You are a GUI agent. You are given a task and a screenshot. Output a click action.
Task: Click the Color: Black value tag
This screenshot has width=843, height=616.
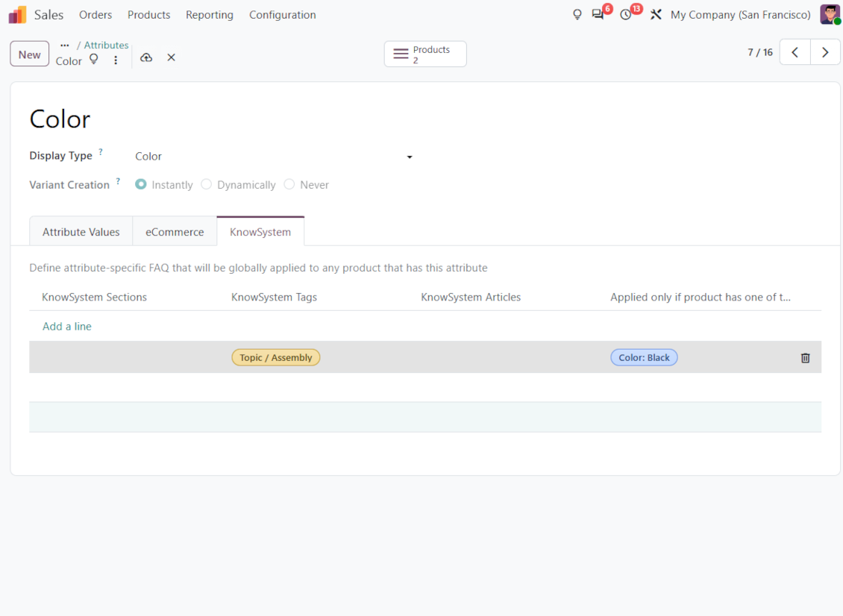[644, 357]
